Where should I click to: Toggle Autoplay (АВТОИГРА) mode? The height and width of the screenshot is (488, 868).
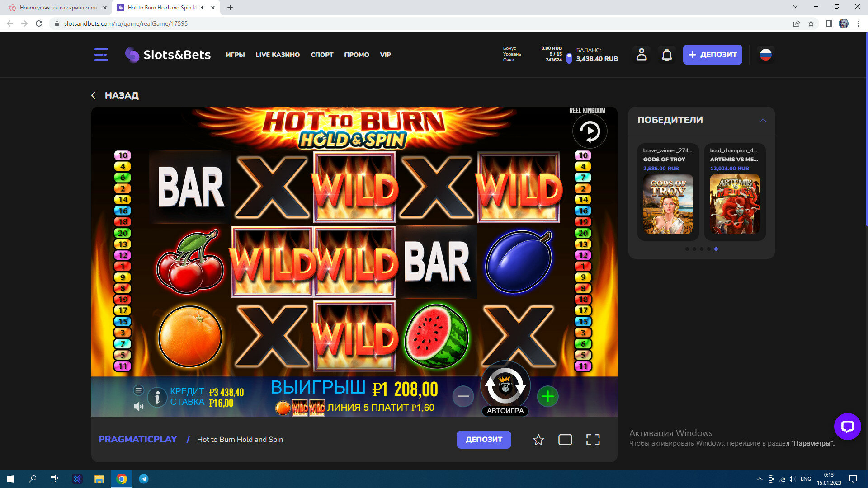click(505, 411)
